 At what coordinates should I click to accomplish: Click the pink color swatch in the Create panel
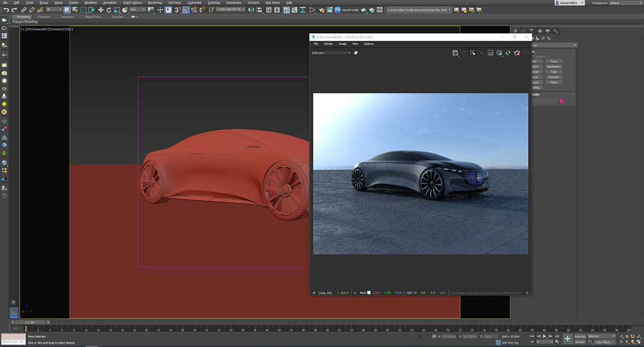(560, 101)
